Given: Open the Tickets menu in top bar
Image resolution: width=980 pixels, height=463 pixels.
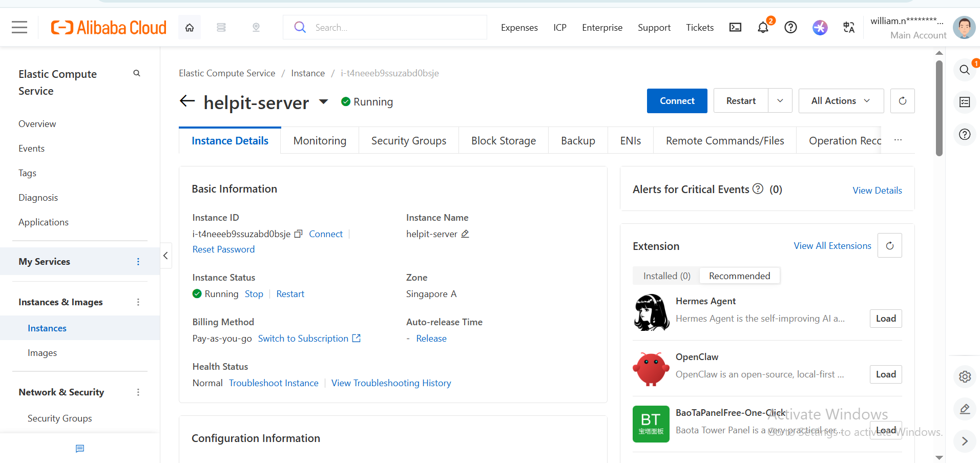Looking at the screenshot, I should click(x=700, y=28).
